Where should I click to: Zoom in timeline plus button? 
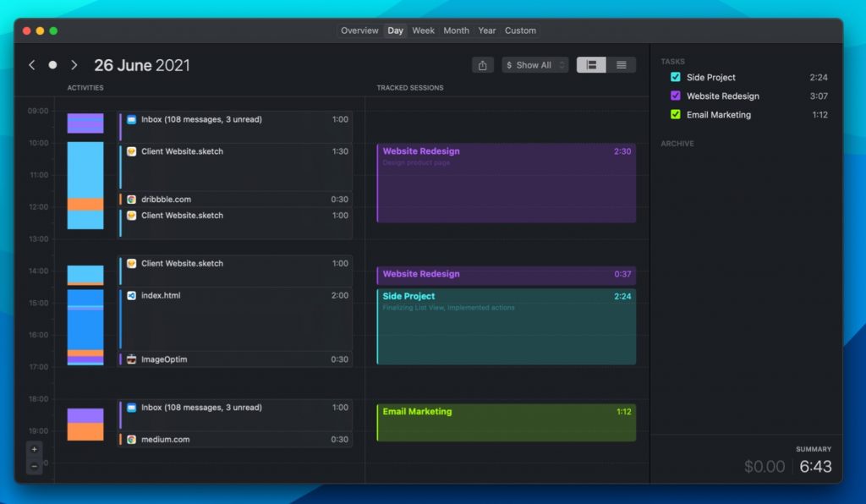pos(34,449)
